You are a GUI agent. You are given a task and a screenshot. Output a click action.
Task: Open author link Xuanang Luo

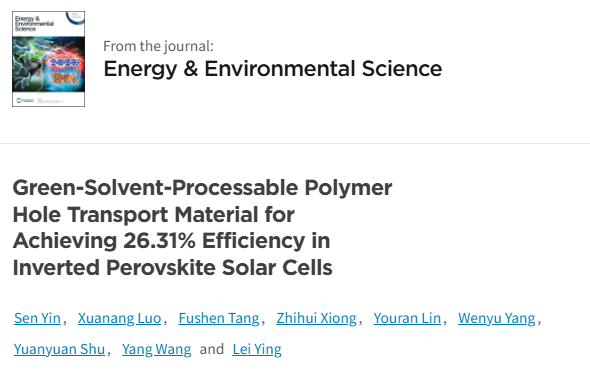click(120, 318)
